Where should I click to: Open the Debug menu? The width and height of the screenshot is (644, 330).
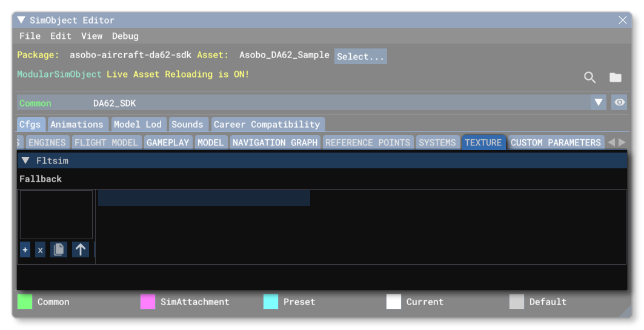(125, 36)
